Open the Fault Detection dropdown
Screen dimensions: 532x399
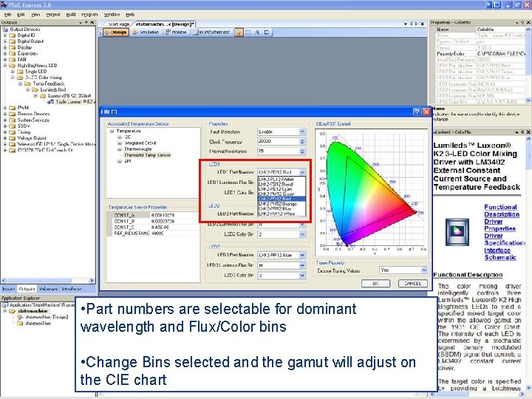(302, 132)
